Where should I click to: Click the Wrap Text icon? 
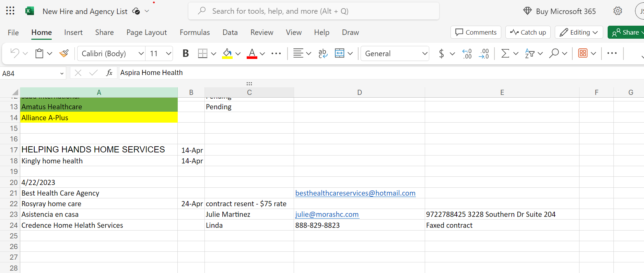(323, 53)
